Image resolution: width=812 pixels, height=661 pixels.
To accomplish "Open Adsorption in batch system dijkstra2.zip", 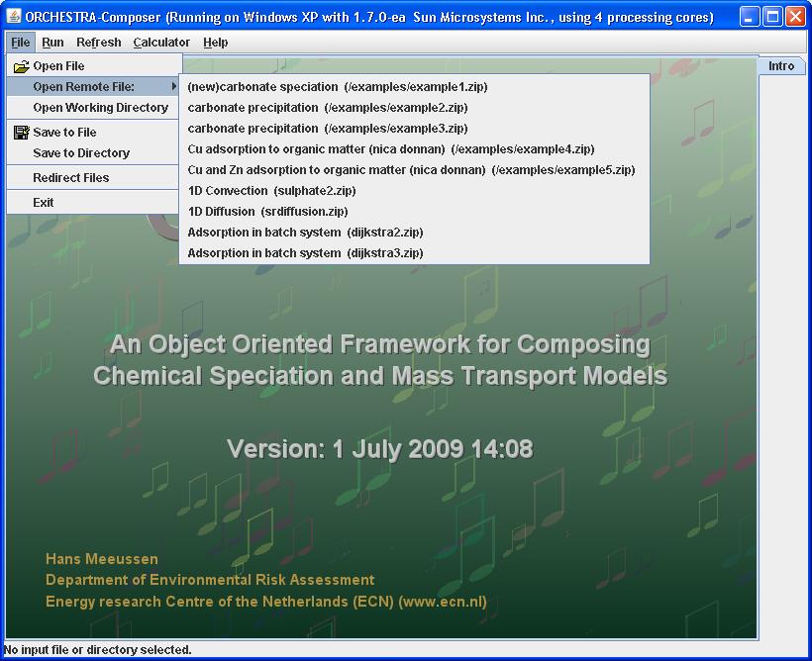I will click(414, 232).
